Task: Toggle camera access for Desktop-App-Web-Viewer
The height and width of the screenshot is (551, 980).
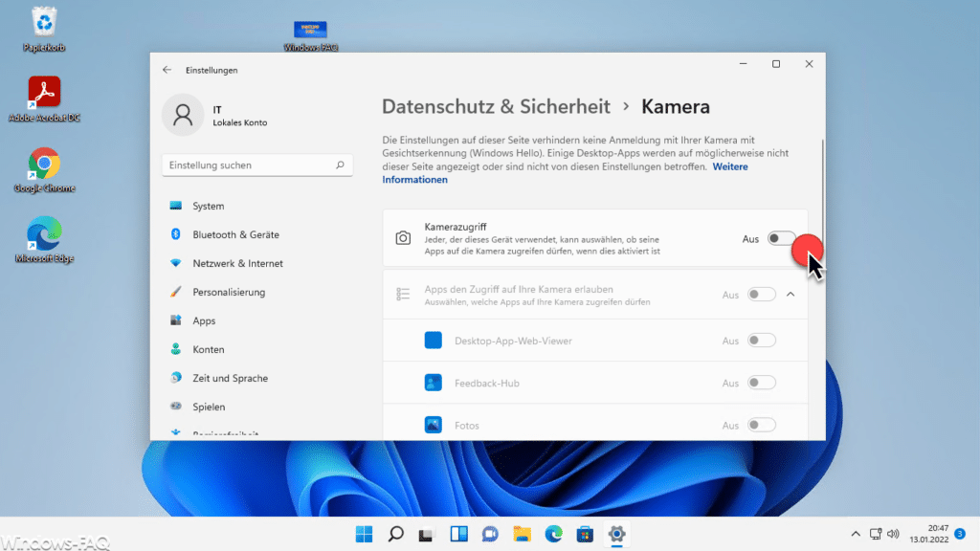Action: point(761,341)
